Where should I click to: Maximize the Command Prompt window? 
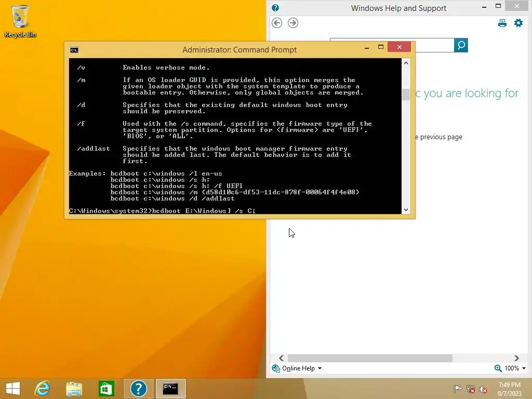(381, 47)
